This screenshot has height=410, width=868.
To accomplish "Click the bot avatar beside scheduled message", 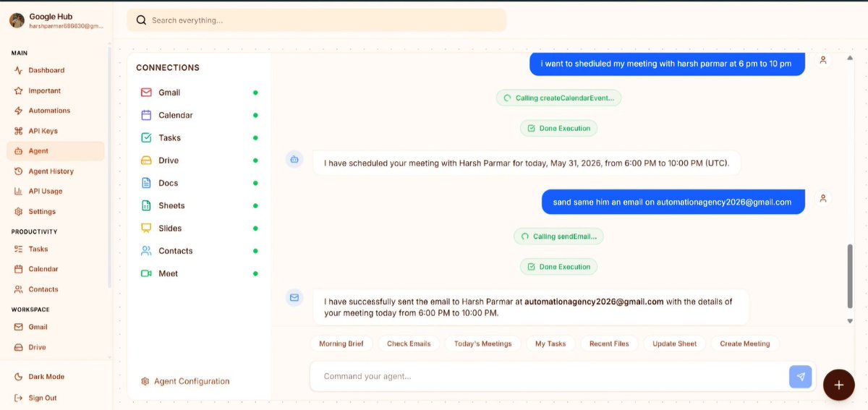I will tap(294, 159).
